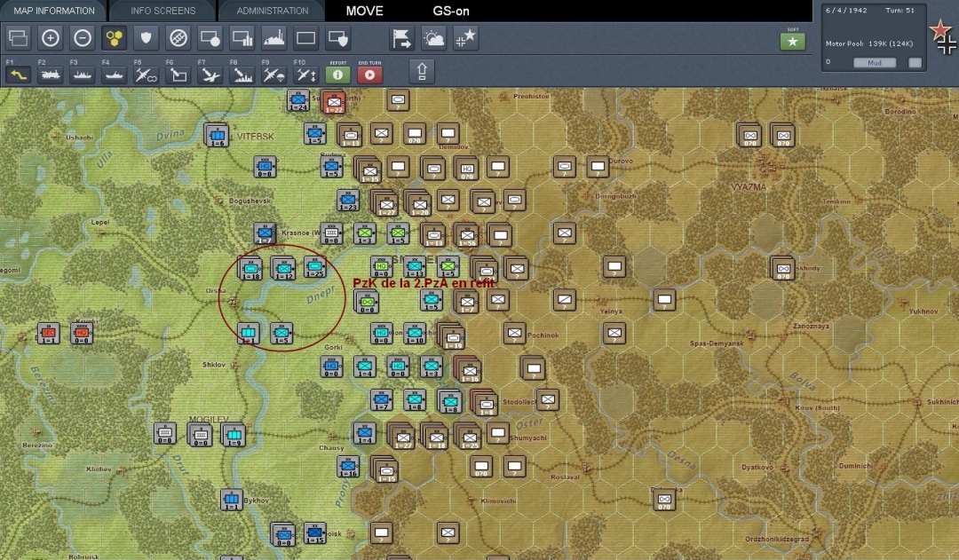
Task: Click the zoom in magnifier icon
Action: click(x=51, y=38)
